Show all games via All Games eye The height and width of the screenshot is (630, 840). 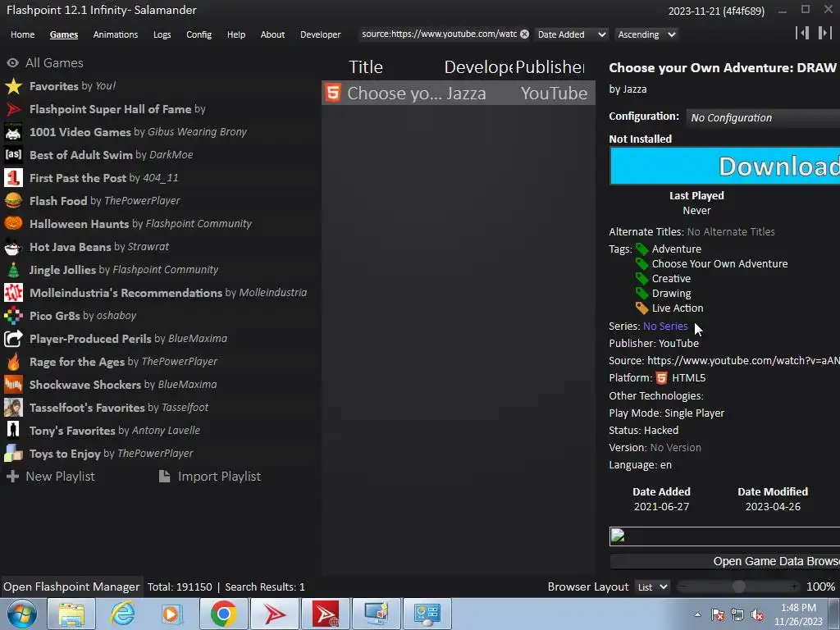coord(13,62)
